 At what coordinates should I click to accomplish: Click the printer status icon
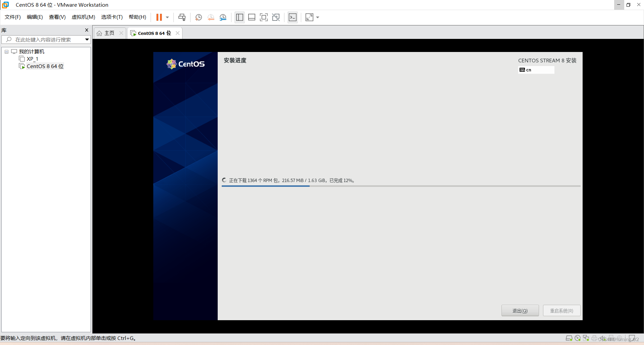(x=594, y=338)
